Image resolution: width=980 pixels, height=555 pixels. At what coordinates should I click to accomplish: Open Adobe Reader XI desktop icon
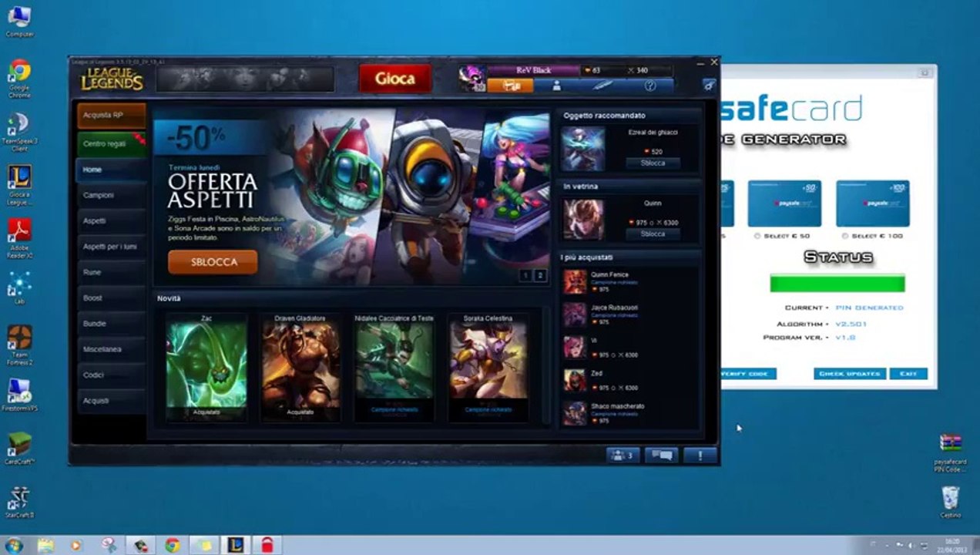[19, 239]
